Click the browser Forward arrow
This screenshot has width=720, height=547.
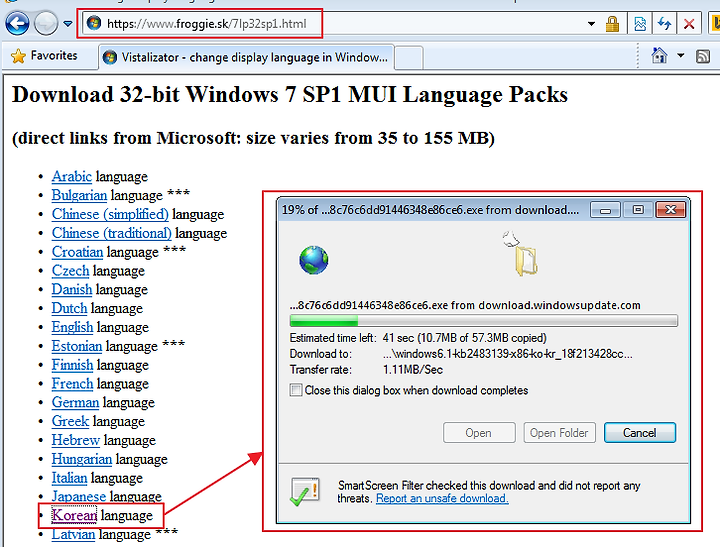coord(46,23)
